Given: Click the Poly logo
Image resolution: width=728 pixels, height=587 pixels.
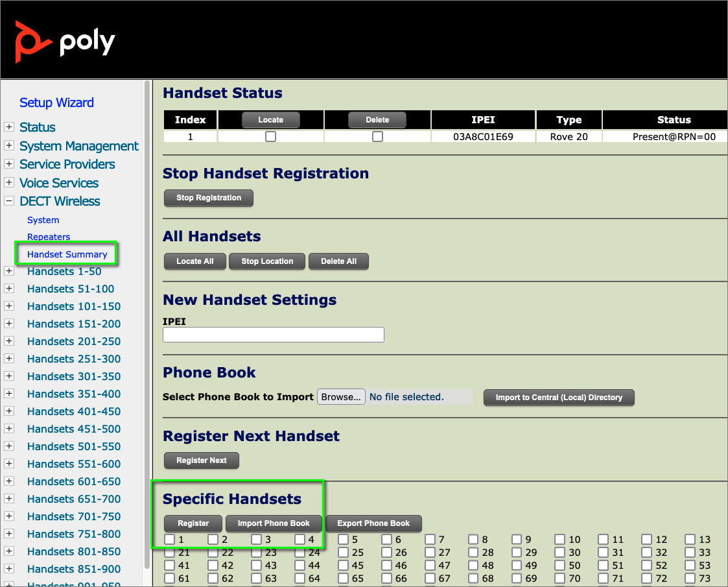Looking at the screenshot, I should [65, 42].
